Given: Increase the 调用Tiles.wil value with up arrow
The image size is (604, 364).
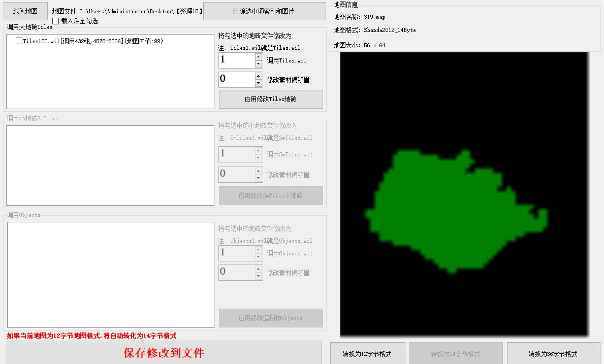Looking at the screenshot, I should pos(259,57).
